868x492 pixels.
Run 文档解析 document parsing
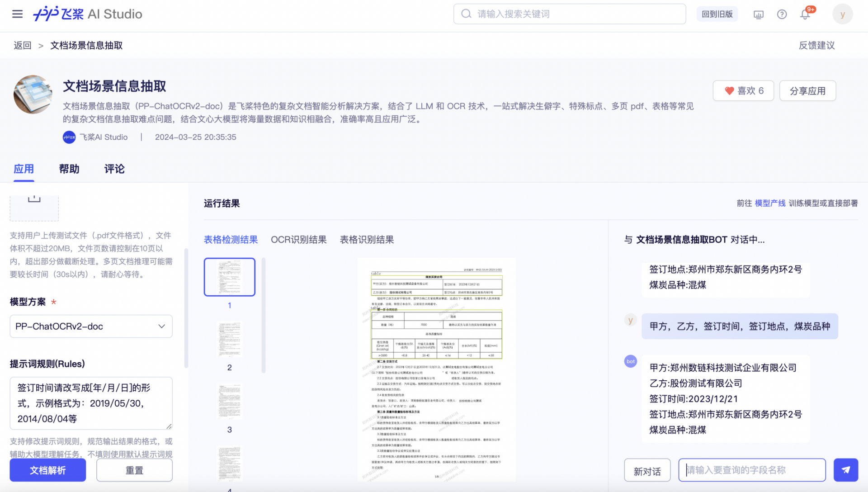(x=48, y=470)
